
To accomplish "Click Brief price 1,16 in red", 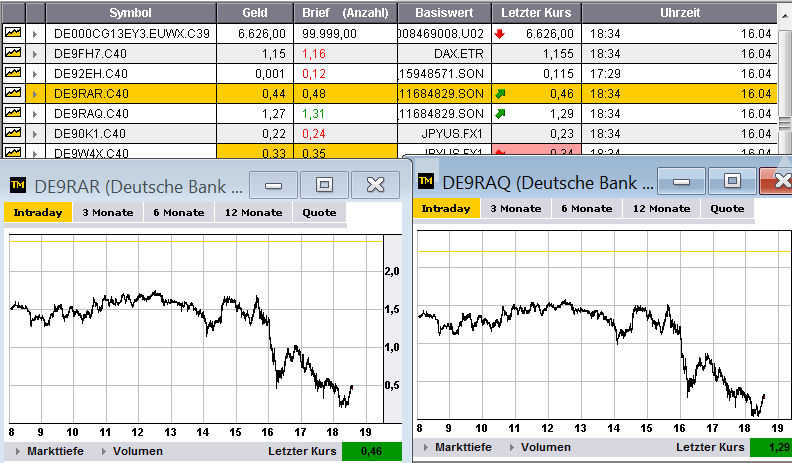I will tap(314, 54).
